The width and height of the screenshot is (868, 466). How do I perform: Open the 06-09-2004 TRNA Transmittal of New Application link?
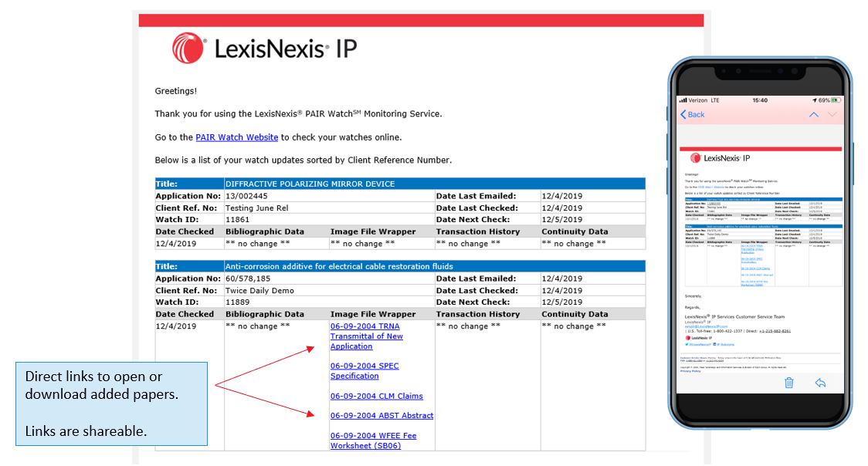coord(367,336)
